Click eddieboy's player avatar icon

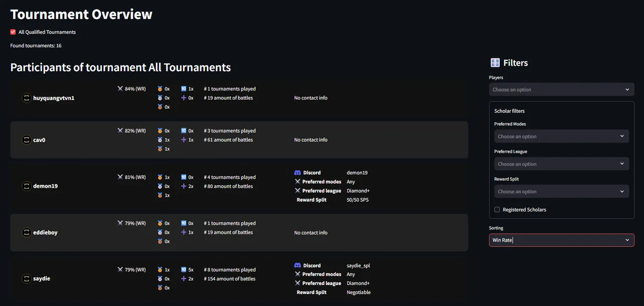point(27,233)
